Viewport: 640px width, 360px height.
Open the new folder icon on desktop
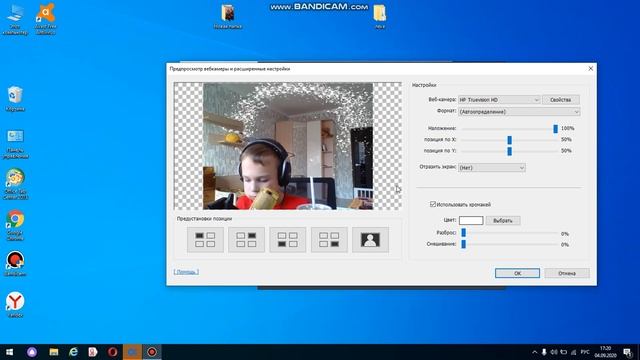coord(228,17)
